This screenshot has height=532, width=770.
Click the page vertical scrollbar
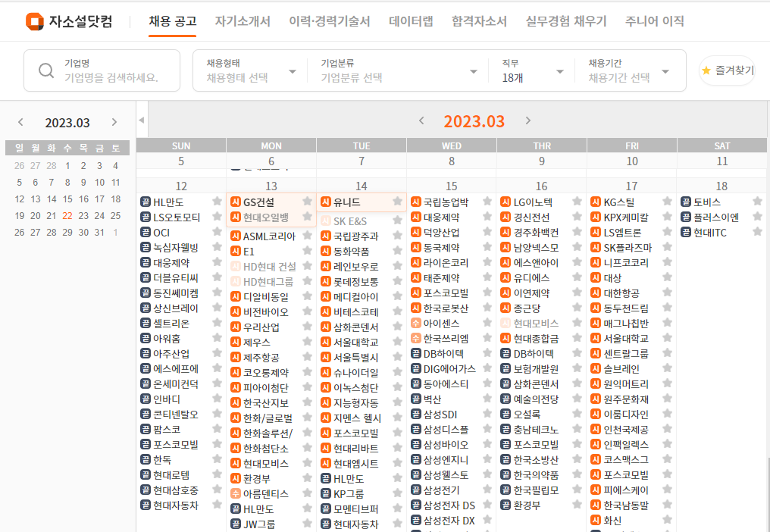point(768,493)
